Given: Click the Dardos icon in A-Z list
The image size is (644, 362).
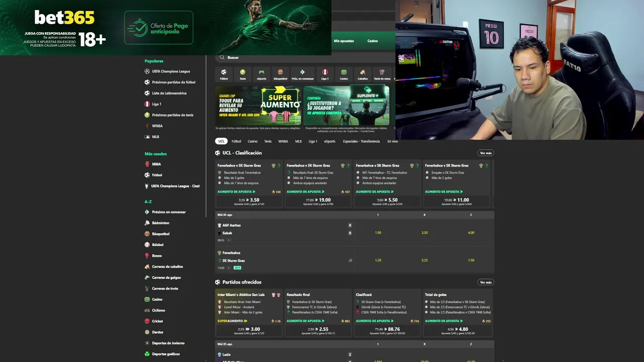Looking at the screenshot, I should pos(147,332).
